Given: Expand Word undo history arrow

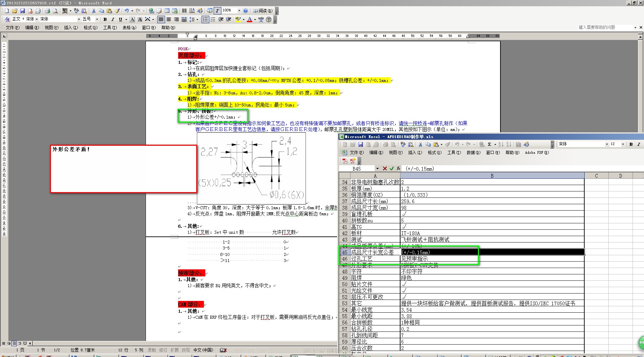Looking at the screenshot, I should point(132,11).
